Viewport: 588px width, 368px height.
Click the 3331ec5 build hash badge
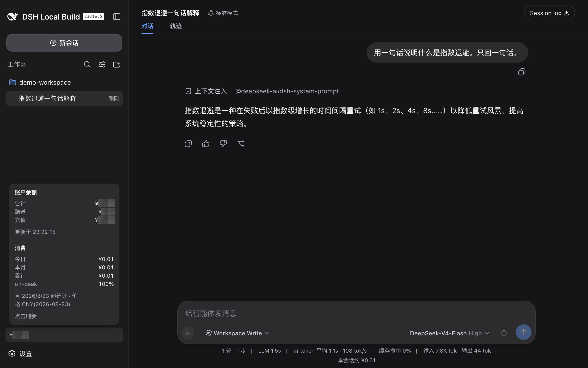pyautogui.click(x=93, y=17)
